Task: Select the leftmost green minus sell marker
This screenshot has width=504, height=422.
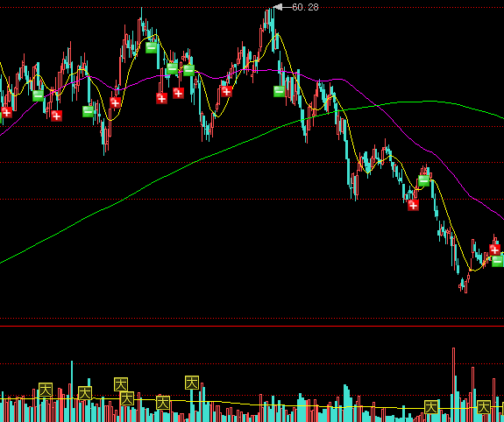Action: 39,95
